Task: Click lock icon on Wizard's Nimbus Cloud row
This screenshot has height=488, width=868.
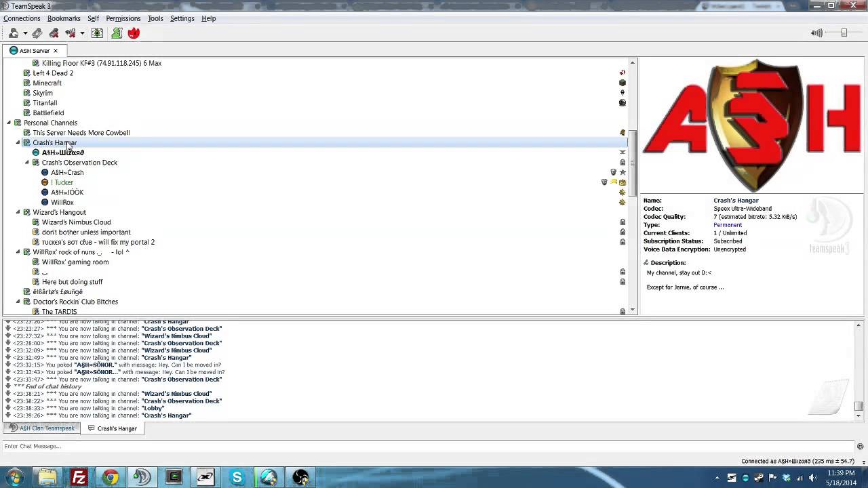Action: [x=623, y=222]
